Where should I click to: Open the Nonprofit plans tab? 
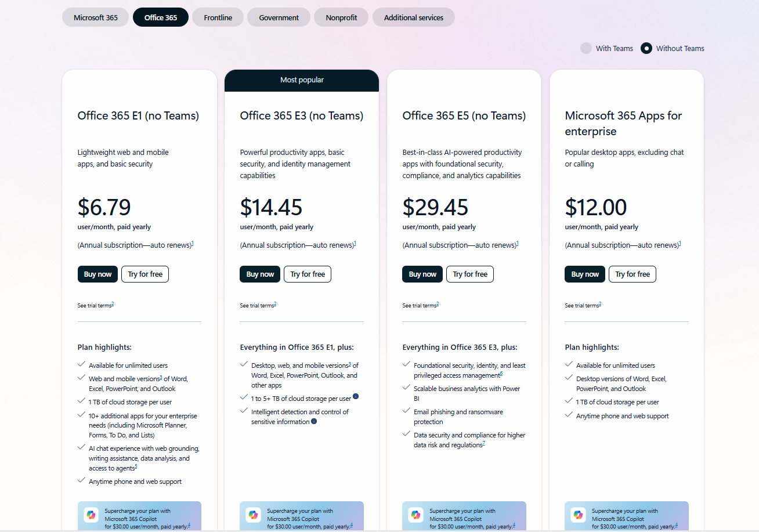click(341, 17)
